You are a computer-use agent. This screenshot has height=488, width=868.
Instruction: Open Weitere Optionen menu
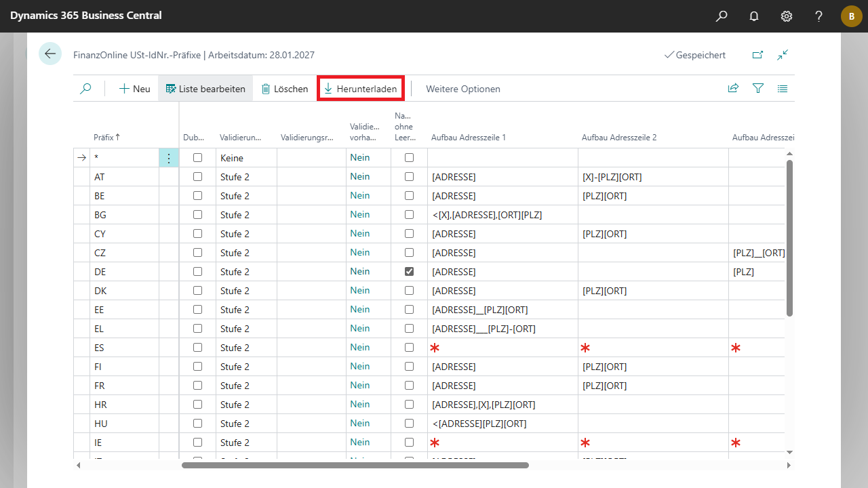(463, 89)
